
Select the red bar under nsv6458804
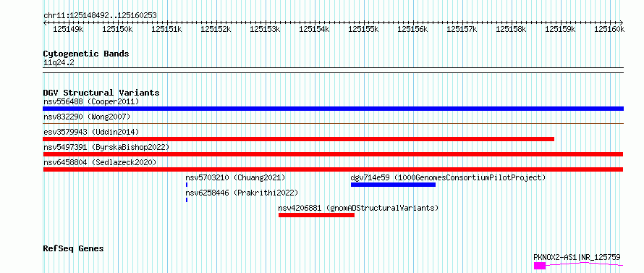(333, 169)
